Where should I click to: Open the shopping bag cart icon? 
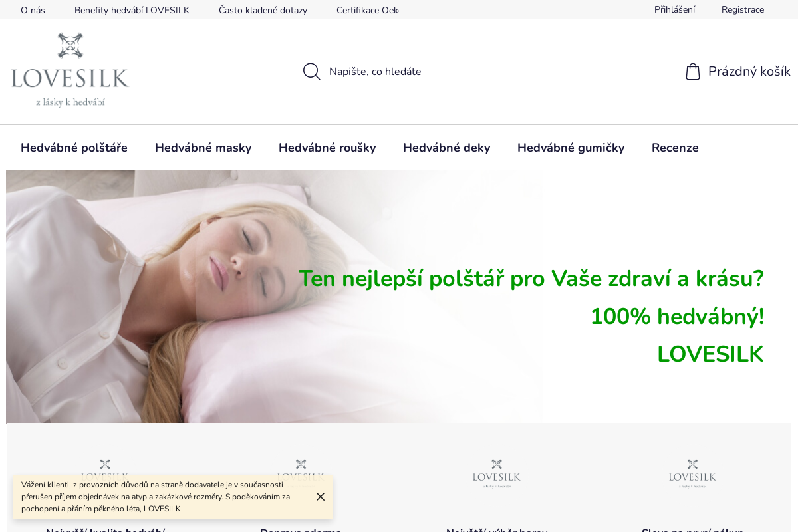[x=693, y=72]
